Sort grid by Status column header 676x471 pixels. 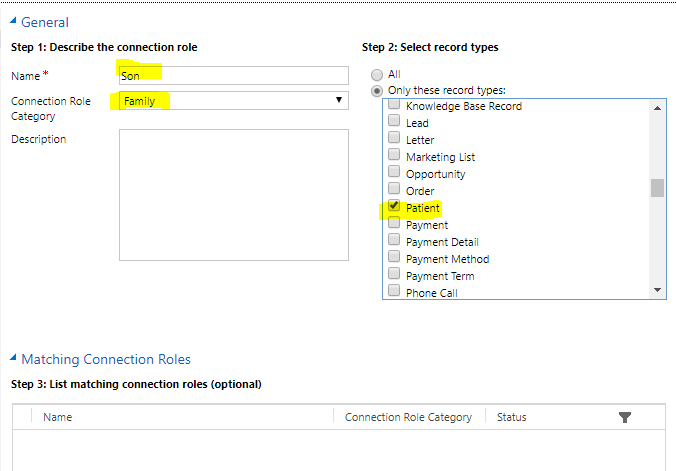point(512,417)
